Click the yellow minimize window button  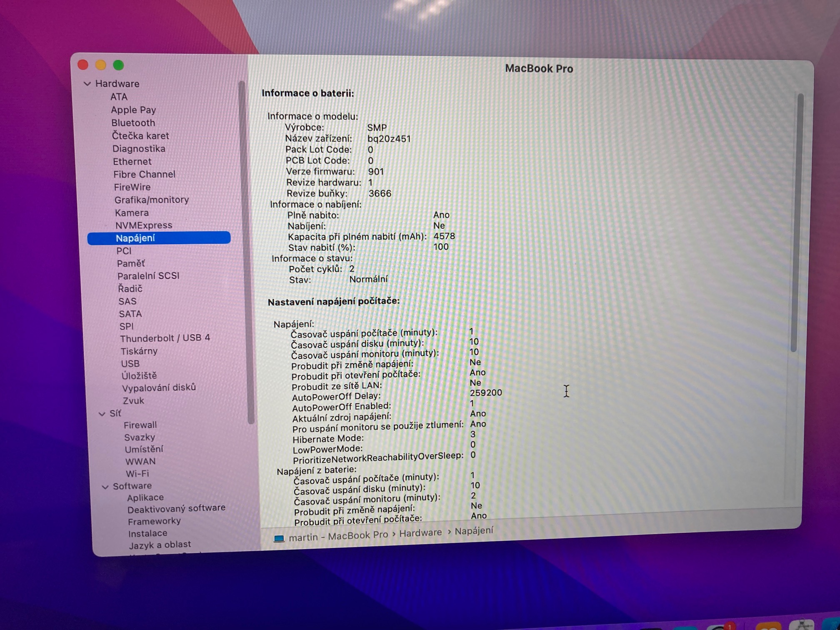click(x=101, y=65)
